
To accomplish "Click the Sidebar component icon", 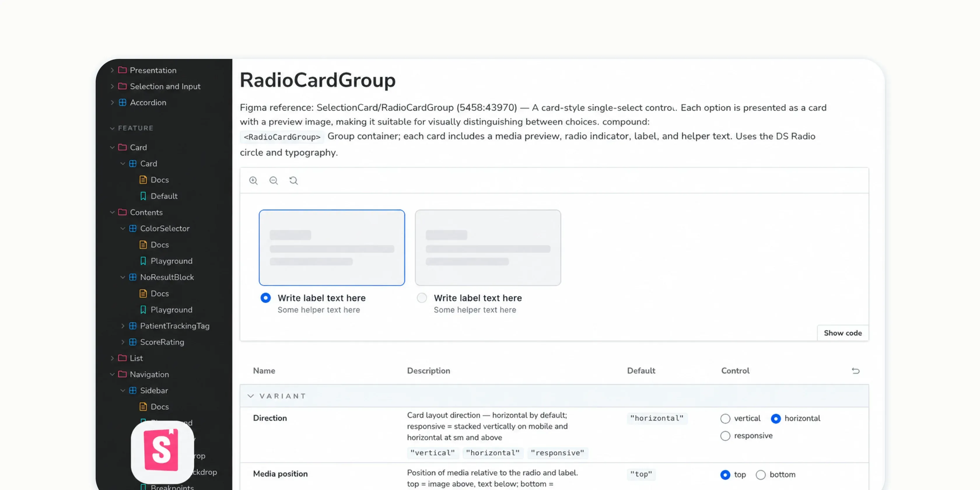I will pyautogui.click(x=133, y=390).
